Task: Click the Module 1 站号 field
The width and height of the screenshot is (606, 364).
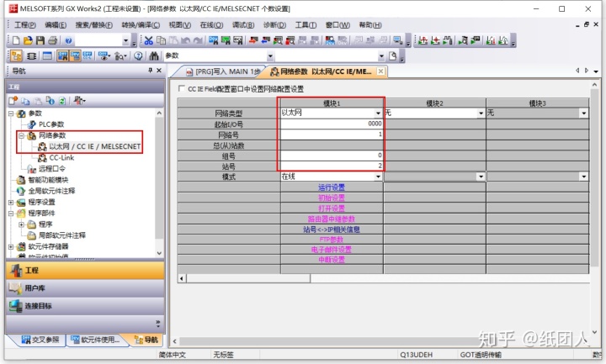Action: coord(332,166)
